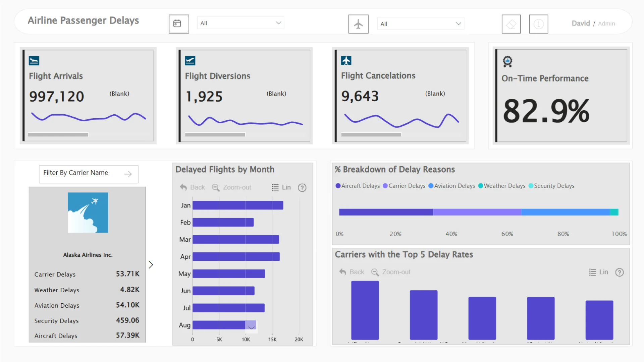Click the Alaska Airlines logo thumbnail

click(88, 213)
